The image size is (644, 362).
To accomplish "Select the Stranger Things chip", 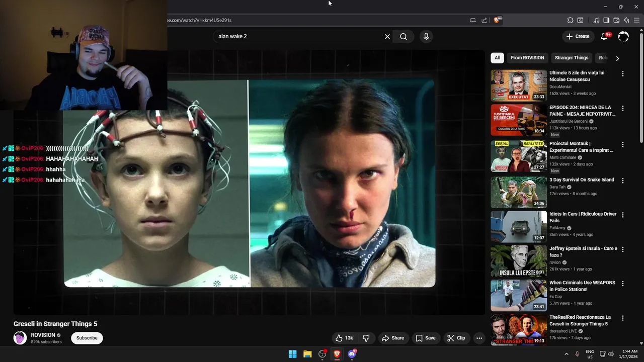I will click(x=572, y=58).
